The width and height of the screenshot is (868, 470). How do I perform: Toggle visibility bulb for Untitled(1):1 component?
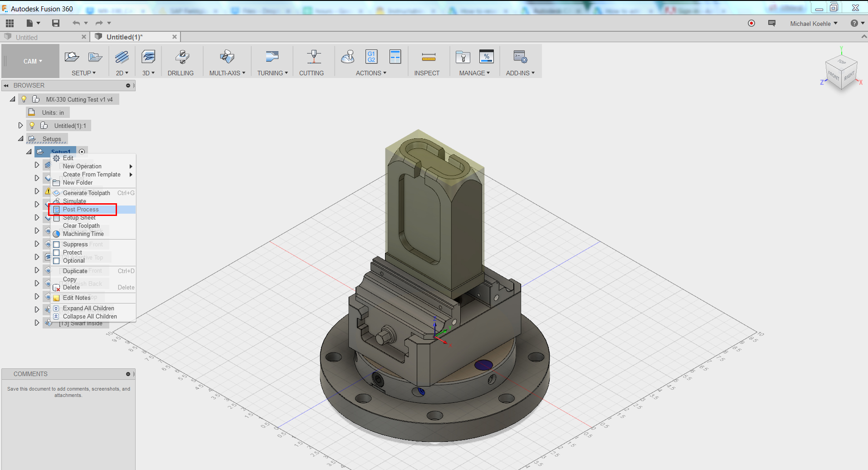pos(32,126)
